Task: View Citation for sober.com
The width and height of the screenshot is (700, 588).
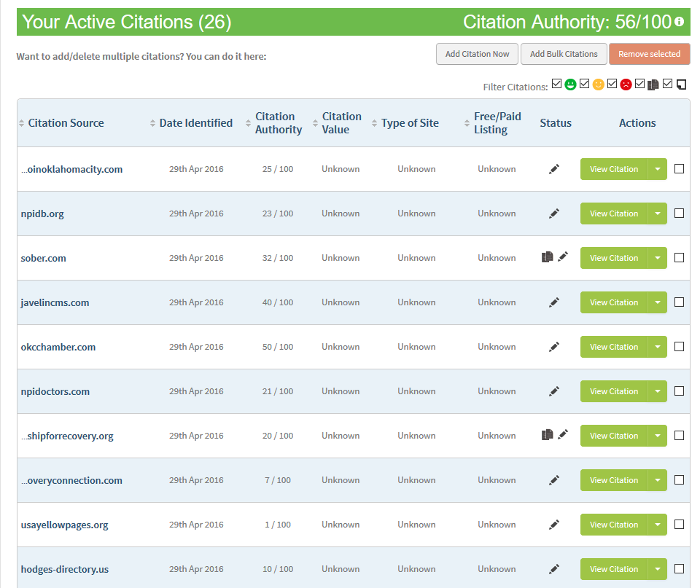Action: (614, 258)
